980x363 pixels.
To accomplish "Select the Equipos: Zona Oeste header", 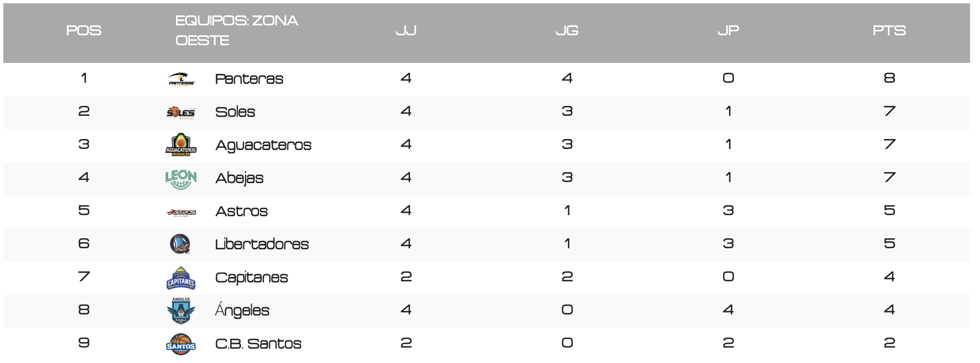I will 237,31.
